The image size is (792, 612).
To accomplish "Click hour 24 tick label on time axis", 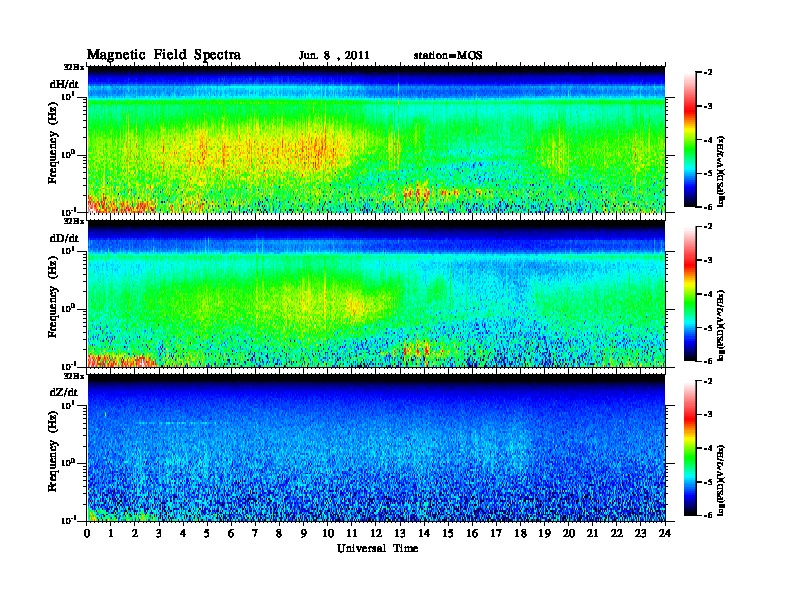I will click(665, 534).
